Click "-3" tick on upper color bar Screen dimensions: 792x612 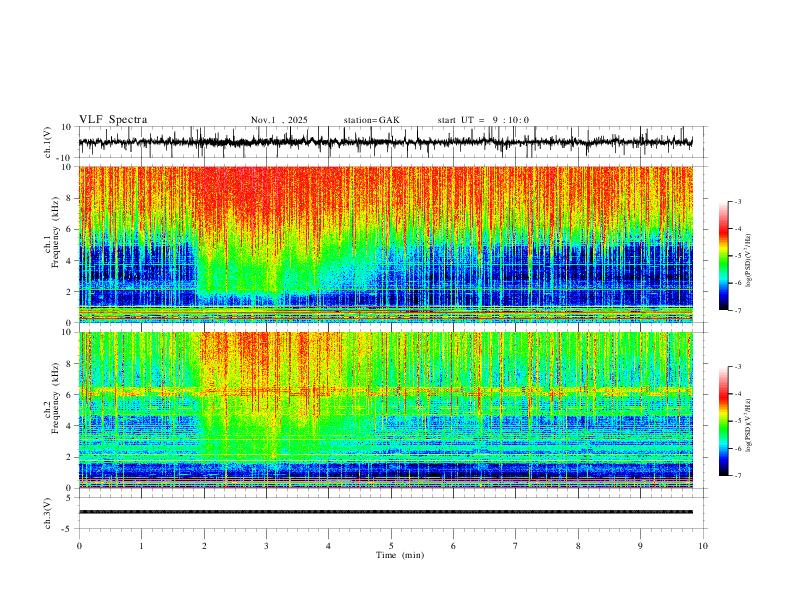pos(737,201)
